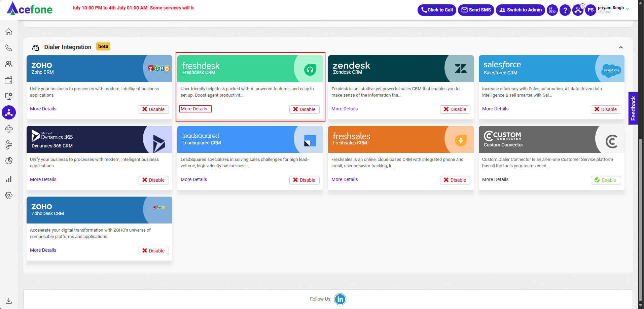Open More Details for Custom Connector
The image size is (644, 309).
(495, 179)
